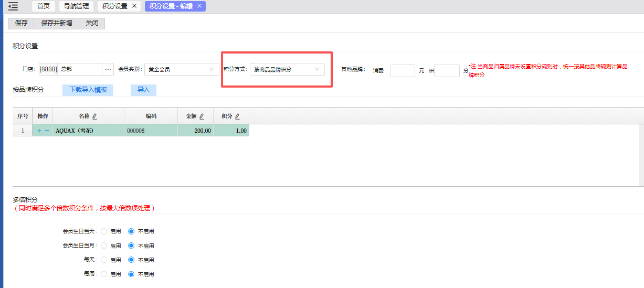
Task: Click the 序号 column header
Action: pyautogui.click(x=23, y=116)
